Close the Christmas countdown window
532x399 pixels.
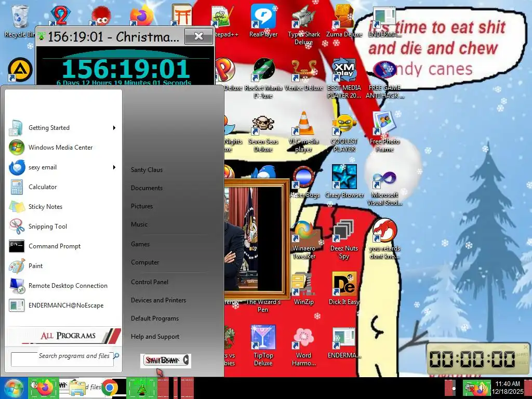pos(199,36)
